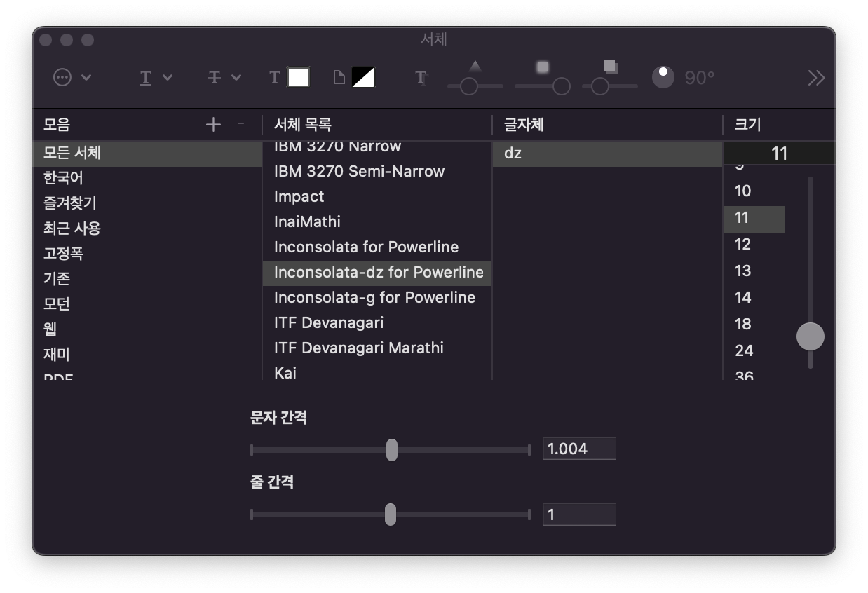The image size is (868, 593).
Task: Select font size 13
Action: coord(754,271)
